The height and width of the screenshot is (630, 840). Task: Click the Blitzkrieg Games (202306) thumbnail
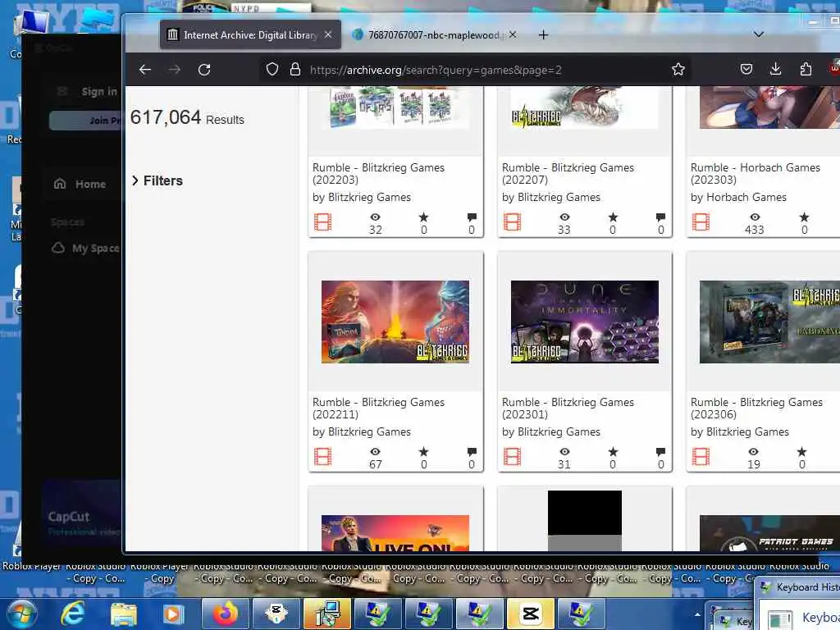click(x=769, y=322)
